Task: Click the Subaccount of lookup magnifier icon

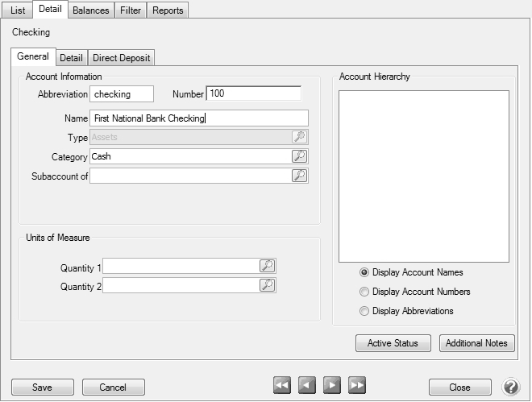Action: coord(299,176)
